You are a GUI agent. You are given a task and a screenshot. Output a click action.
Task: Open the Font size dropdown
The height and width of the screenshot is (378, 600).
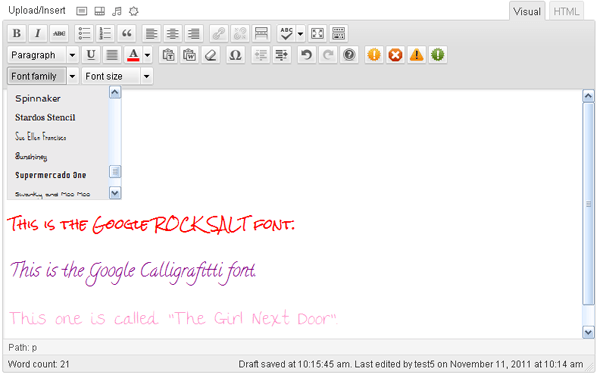tap(117, 76)
